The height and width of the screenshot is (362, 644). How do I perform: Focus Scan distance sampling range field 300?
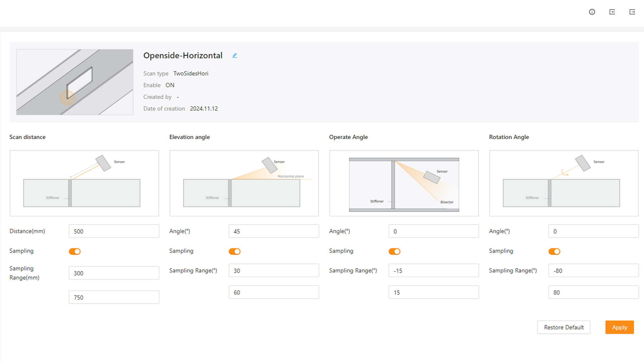pos(114,273)
